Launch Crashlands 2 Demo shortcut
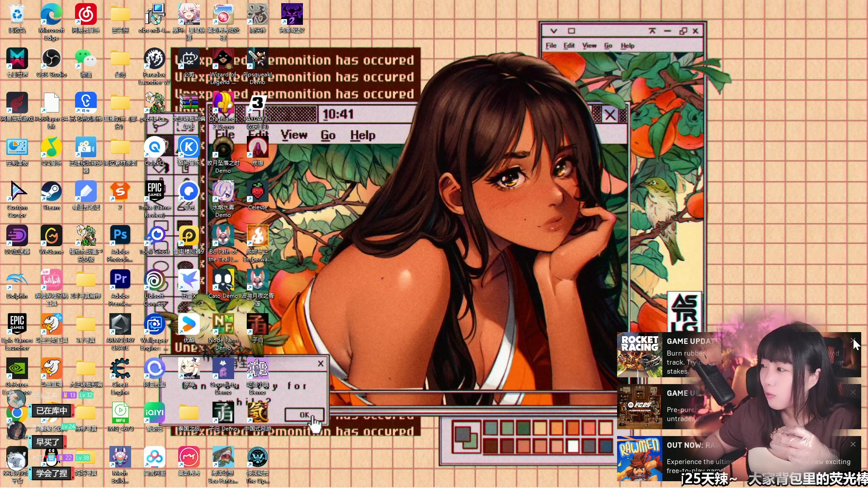The image size is (868, 488). (223, 110)
